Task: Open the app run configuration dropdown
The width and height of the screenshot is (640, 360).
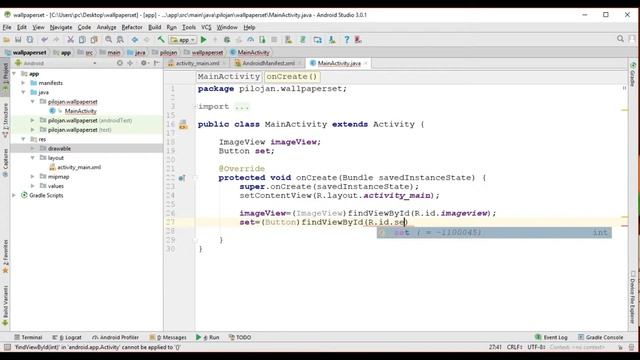Action: point(183,40)
